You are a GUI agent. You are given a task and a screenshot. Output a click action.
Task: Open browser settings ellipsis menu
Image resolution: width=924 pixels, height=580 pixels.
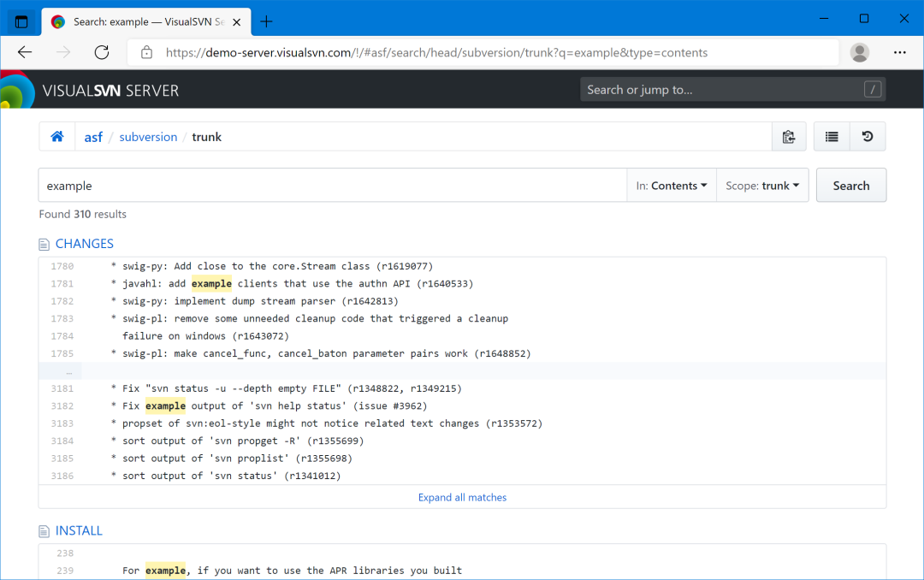pyautogui.click(x=899, y=52)
